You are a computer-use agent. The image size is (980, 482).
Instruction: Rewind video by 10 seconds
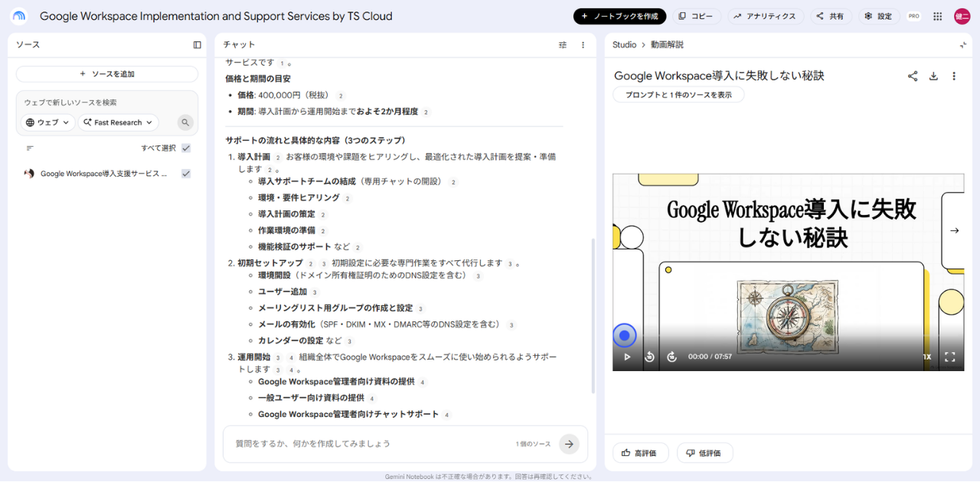click(x=649, y=357)
